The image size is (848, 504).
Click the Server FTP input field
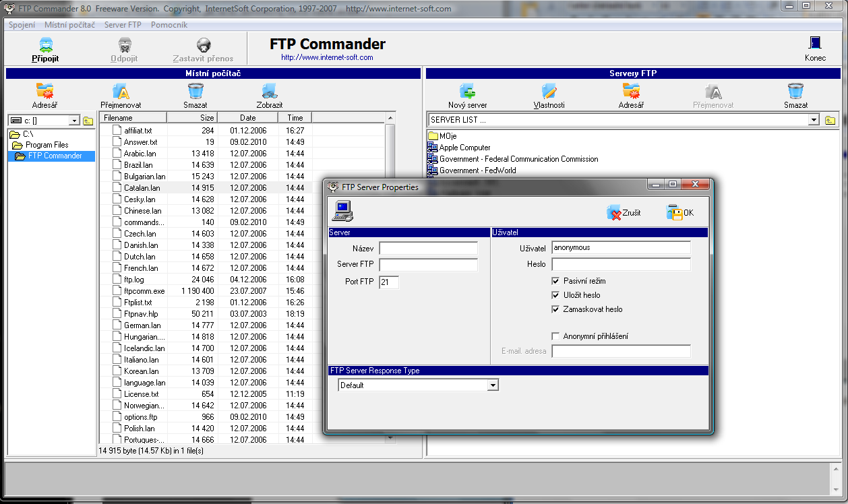coord(428,265)
